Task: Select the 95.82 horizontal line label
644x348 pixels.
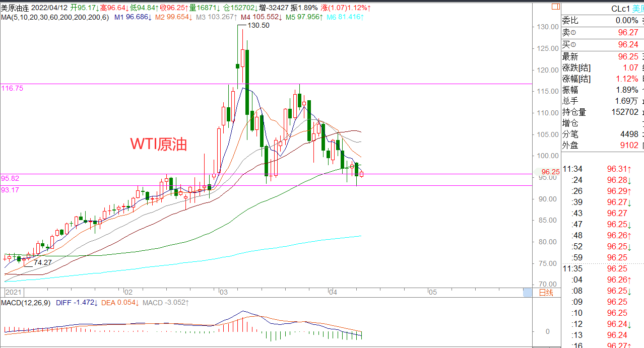Action: [10, 178]
